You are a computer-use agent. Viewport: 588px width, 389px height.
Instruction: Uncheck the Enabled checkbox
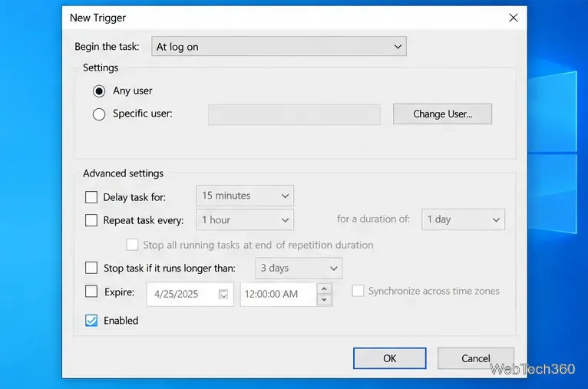[91, 321]
